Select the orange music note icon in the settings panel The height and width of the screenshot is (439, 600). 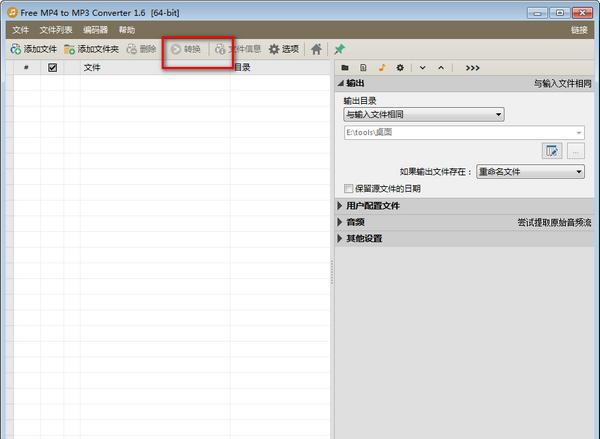tap(382, 68)
